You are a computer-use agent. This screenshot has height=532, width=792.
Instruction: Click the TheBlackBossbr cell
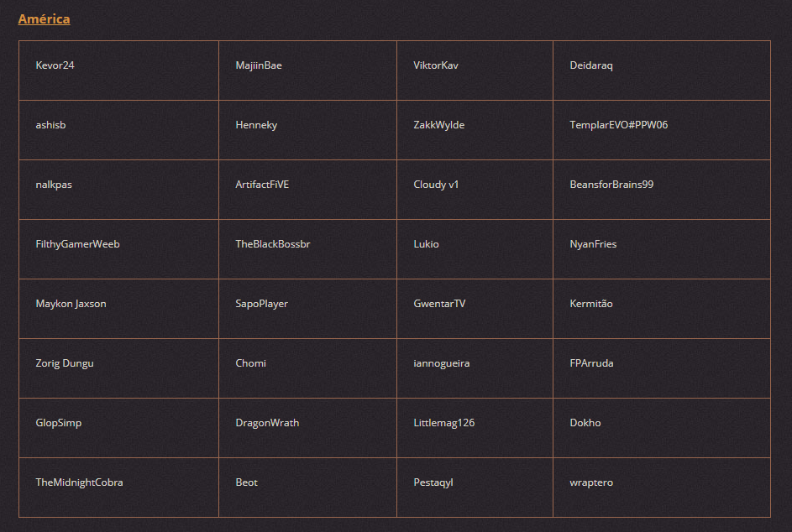pyautogui.click(x=307, y=249)
